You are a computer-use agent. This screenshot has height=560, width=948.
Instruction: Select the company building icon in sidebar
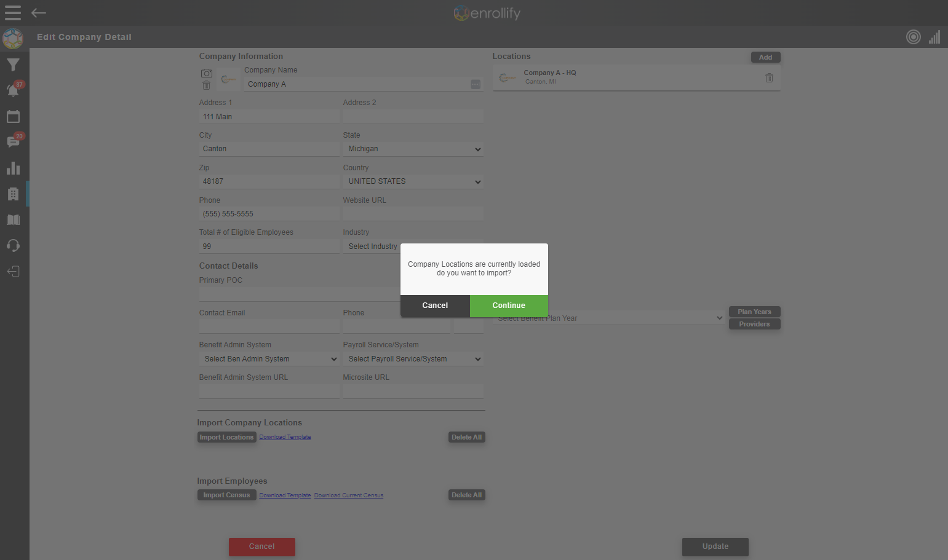tap(13, 194)
